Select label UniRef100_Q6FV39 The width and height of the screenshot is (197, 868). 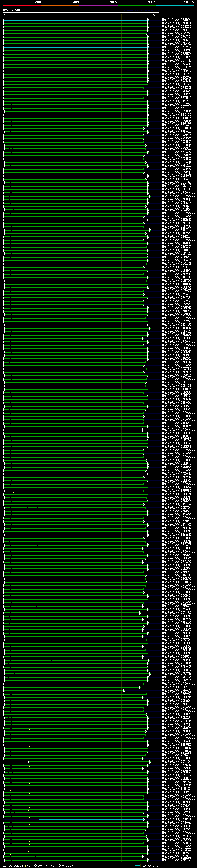tap(176, 860)
